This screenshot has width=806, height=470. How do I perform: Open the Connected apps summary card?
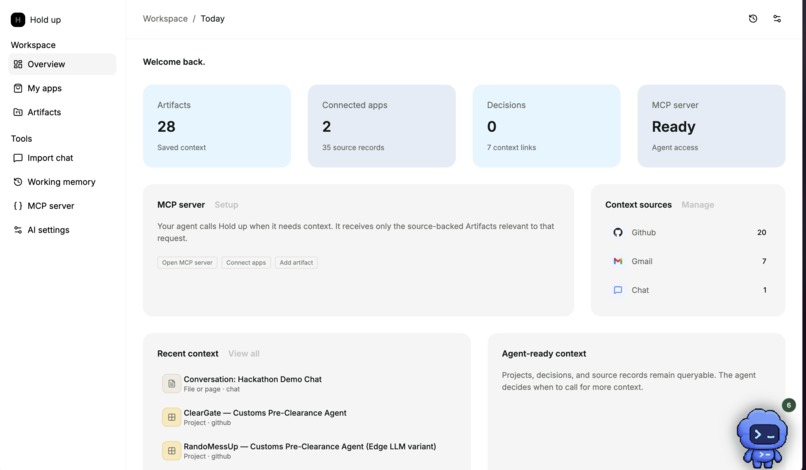coord(381,126)
